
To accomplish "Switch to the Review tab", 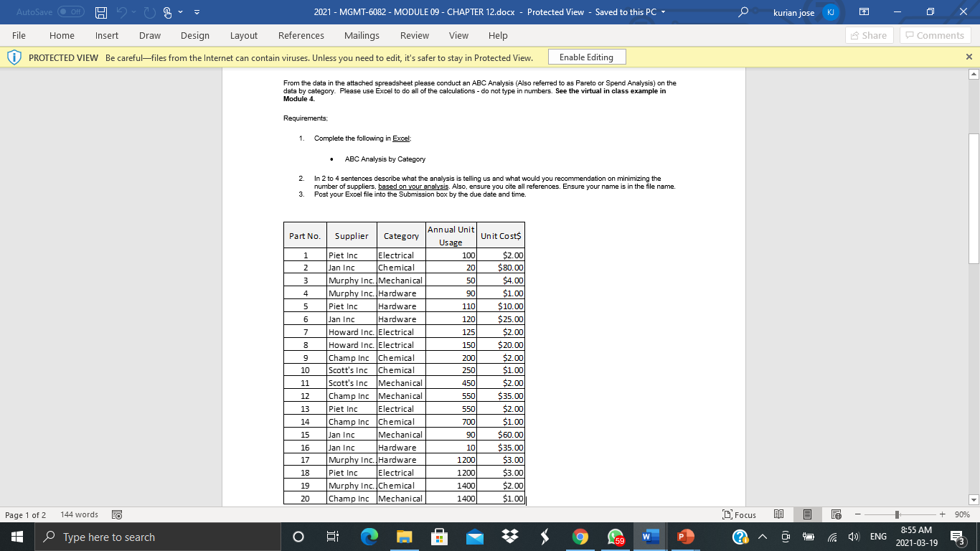I will click(415, 35).
